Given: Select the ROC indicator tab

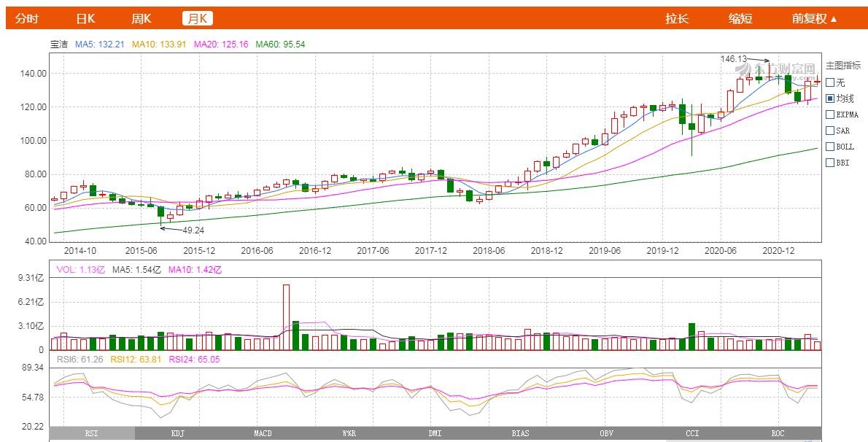Looking at the screenshot, I should click(778, 433).
